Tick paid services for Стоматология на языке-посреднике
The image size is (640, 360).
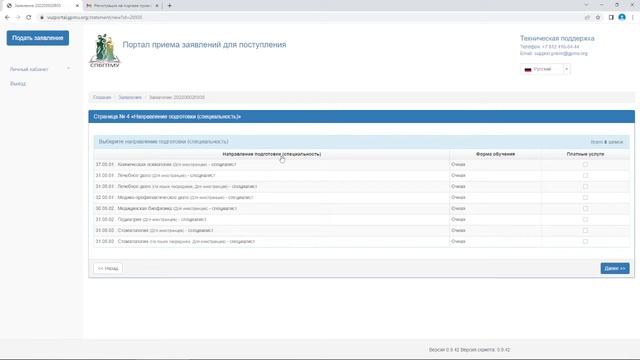pos(585,242)
